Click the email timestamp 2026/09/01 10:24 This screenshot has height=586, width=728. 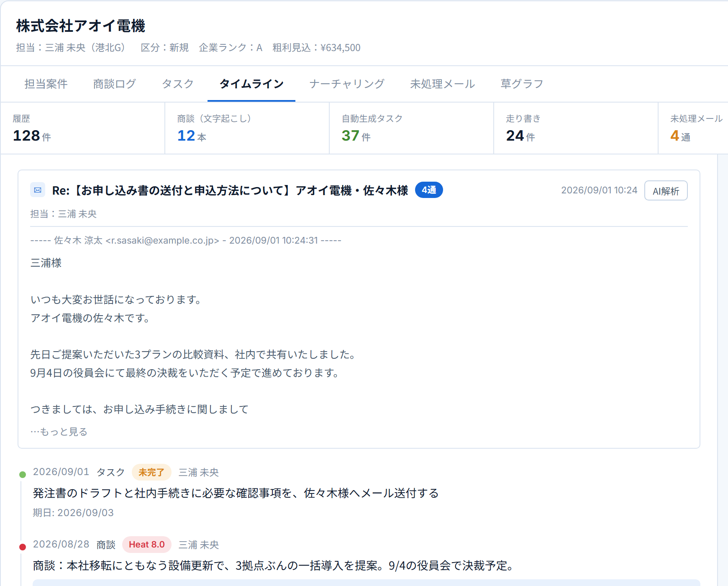point(599,190)
